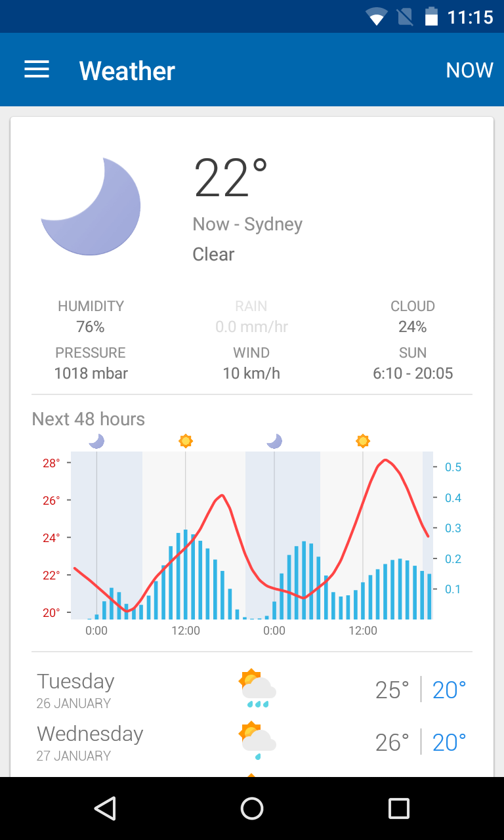Viewport: 504px width, 840px height.
Task: Tap the Weather title in the app bar
Action: point(127,70)
